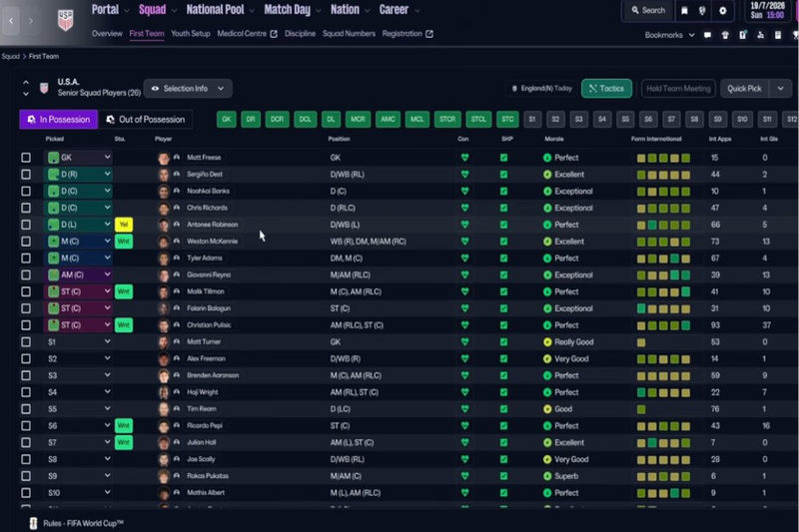Tick the checkbox for Tim Ream's row

point(26,409)
